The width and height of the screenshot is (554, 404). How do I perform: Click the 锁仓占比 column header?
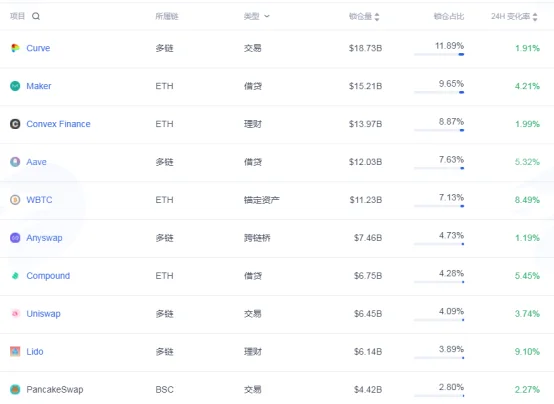(x=449, y=16)
